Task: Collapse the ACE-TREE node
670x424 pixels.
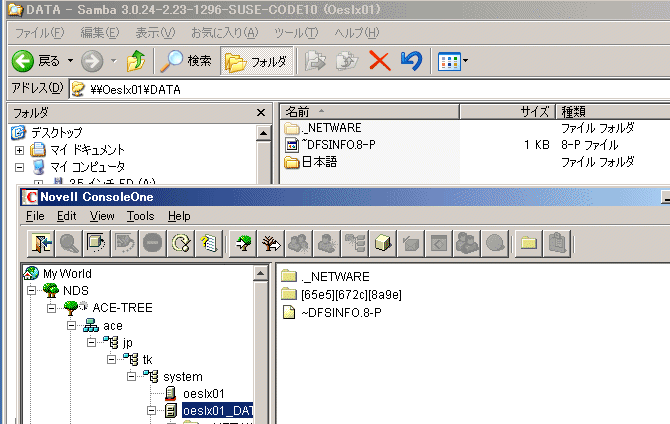Action: click(51, 308)
